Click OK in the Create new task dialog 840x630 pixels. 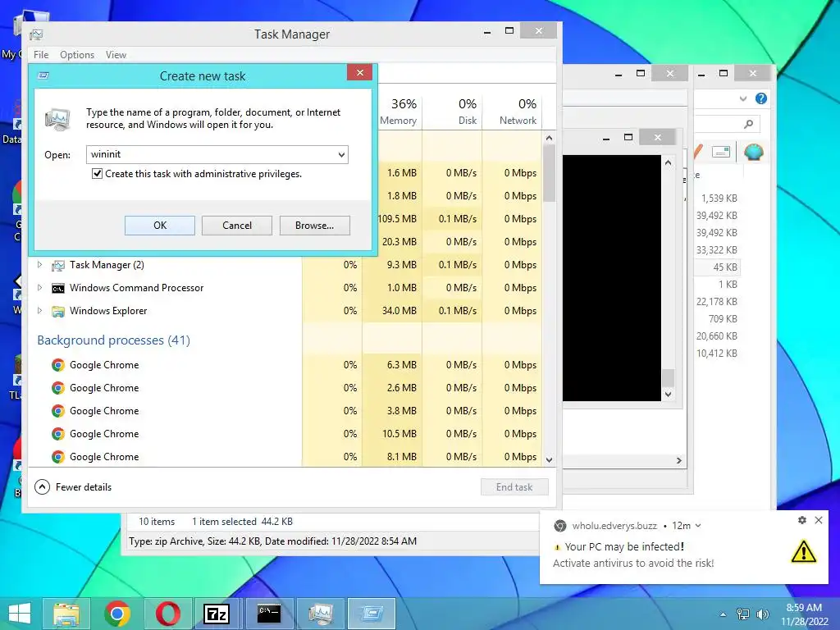tap(160, 226)
